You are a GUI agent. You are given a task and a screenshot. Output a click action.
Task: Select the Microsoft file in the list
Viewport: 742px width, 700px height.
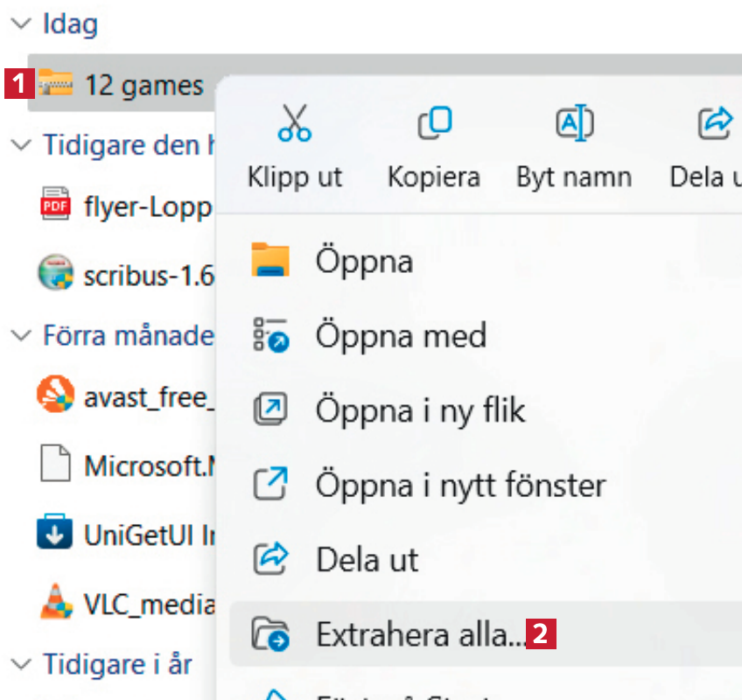[149, 465]
